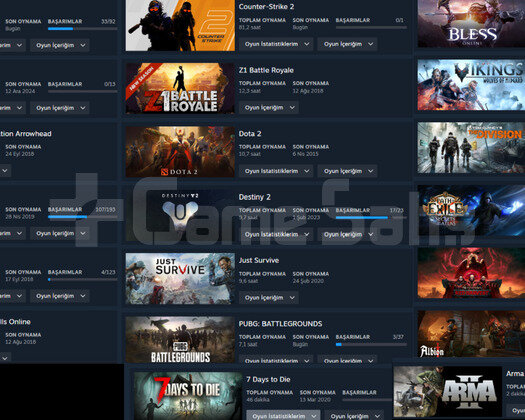
Task: Open Oyun İçeriğim dropdown beside 33/92 achievements
Action: (60, 45)
